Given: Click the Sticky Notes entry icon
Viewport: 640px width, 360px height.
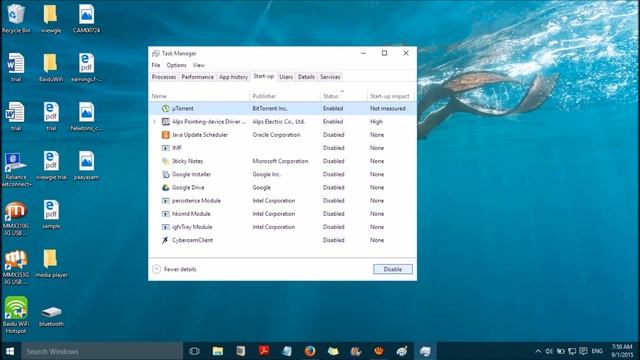Looking at the screenshot, I should 165,161.
